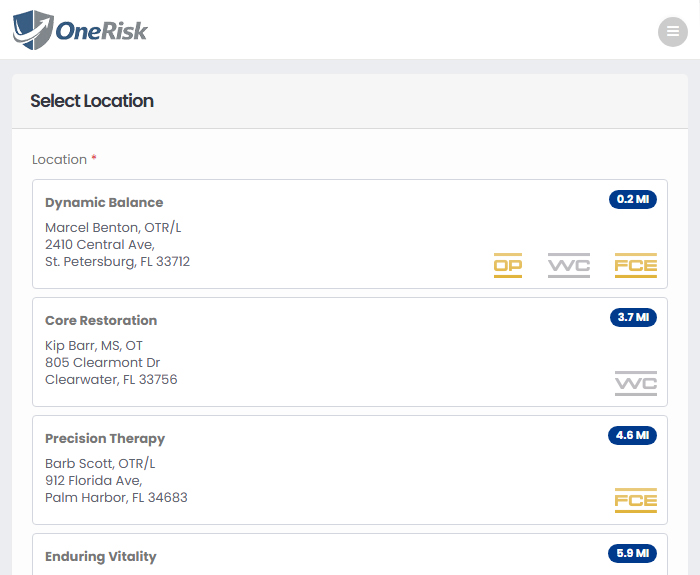Select the Dynamic Balance location card
Screen dimensions: 700x575
tap(350, 234)
